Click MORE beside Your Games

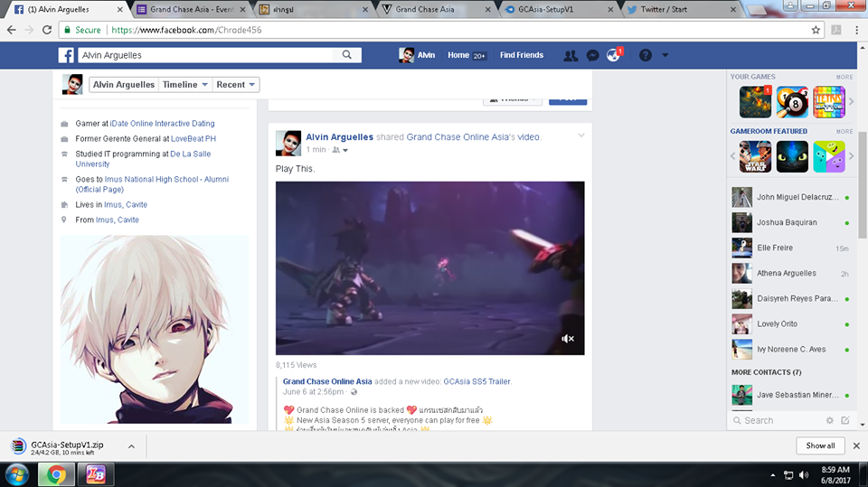[844, 77]
